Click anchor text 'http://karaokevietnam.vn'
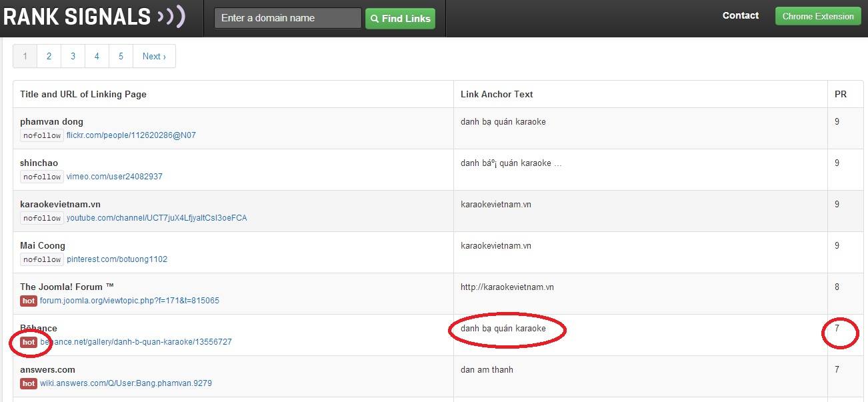This screenshot has width=868, height=402. 507,287
